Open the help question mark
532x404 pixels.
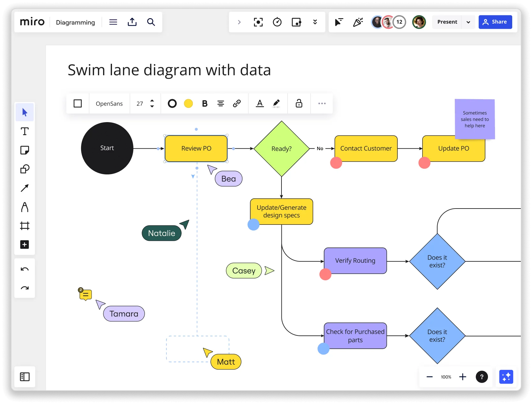point(482,377)
